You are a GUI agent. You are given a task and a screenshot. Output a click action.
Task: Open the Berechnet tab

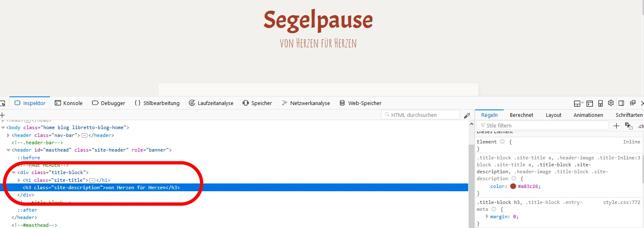pos(521,115)
